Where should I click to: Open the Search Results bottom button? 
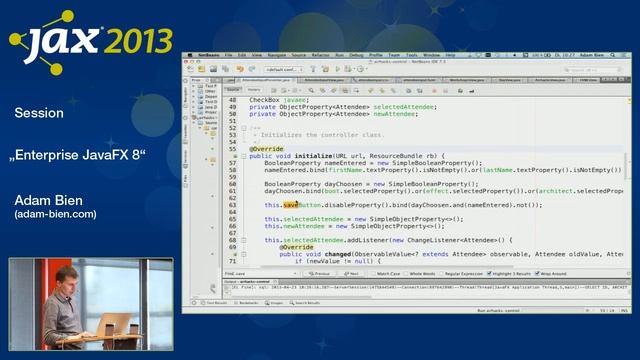[305, 303]
